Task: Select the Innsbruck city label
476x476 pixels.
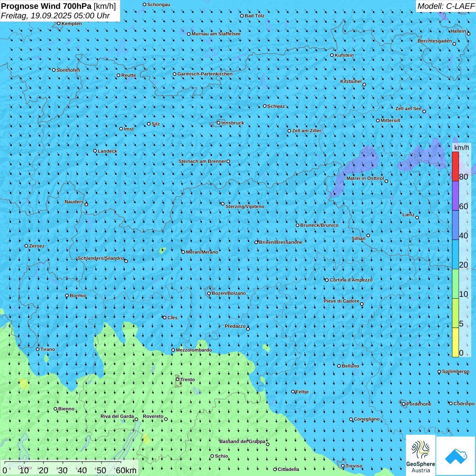Action: point(233,123)
